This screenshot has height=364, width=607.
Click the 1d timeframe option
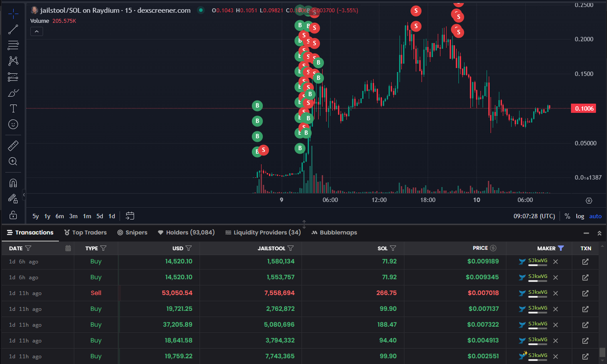[x=111, y=215]
